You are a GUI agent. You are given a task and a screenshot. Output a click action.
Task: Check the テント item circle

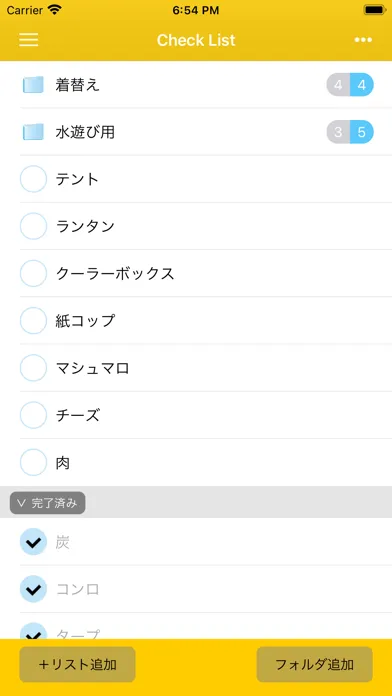33,179
